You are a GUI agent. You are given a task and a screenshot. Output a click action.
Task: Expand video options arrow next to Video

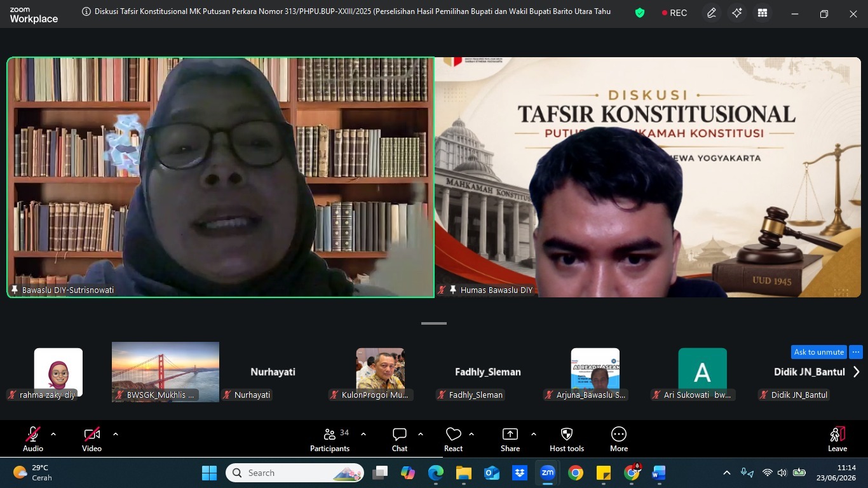pos(116,434)
